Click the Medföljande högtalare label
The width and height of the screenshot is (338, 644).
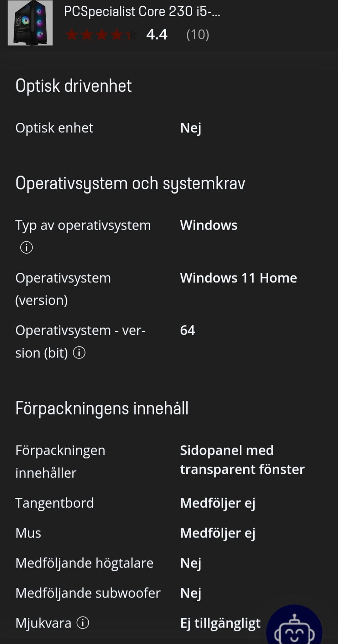pos(84,563)
